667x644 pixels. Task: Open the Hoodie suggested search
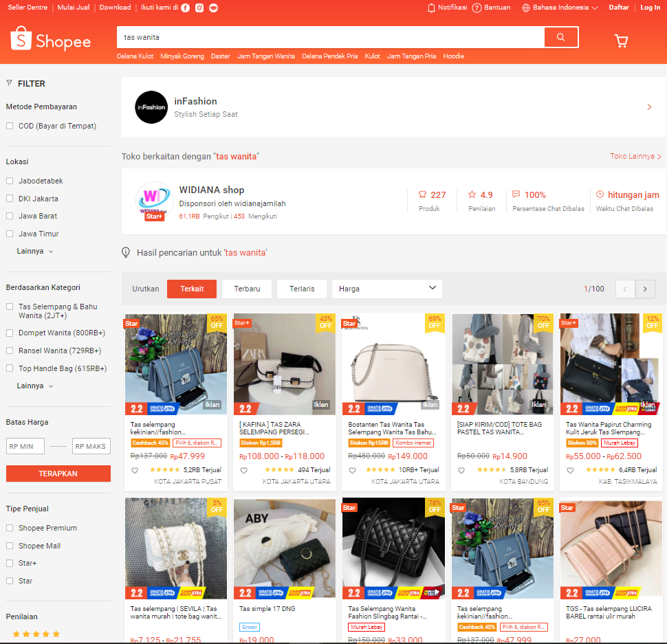coord(453,56)
